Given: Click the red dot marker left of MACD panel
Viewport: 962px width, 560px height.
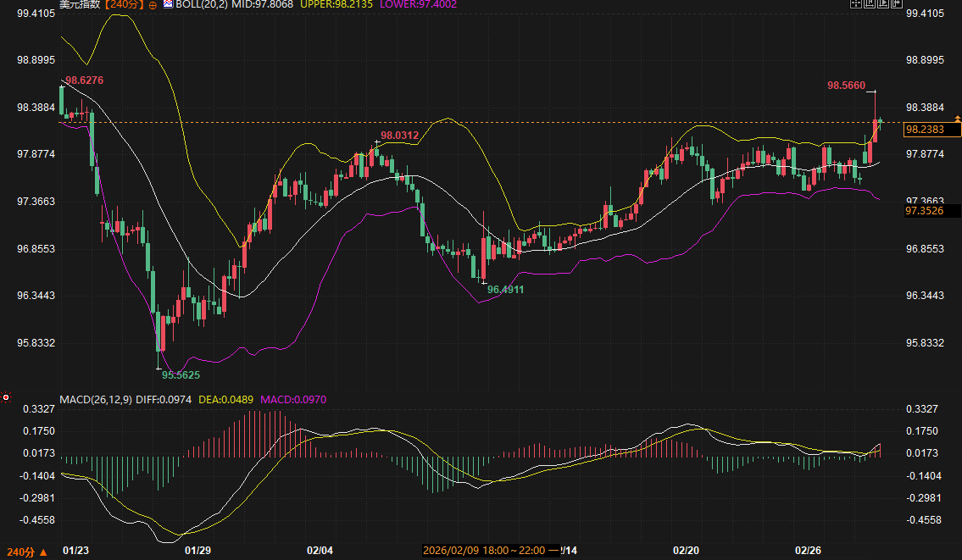Looking at the screenshot, I should coord(6,396).
